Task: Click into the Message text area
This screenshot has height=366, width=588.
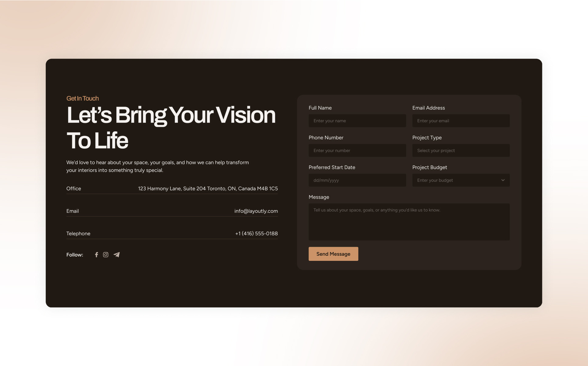Action: coord(409,223)
